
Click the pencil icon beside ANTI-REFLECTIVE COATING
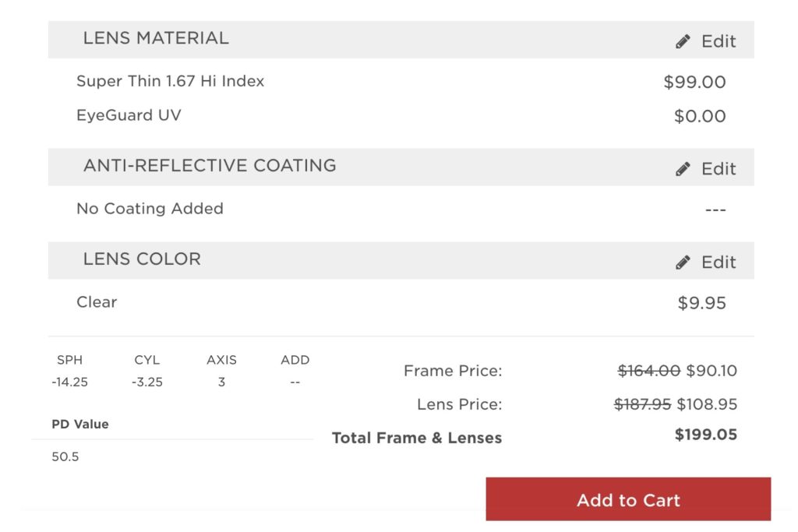click(x=683, y=167)
